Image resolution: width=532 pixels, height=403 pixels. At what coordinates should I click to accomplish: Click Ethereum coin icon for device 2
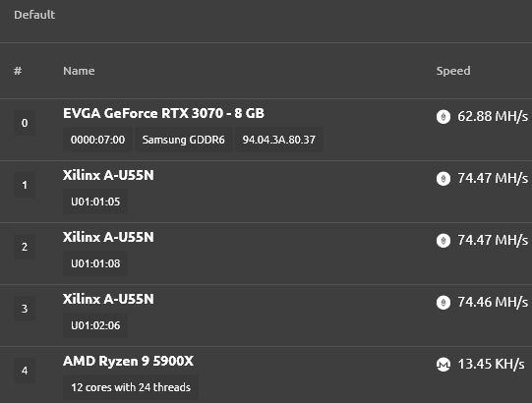pyautogui.click(x=443, y=241)
